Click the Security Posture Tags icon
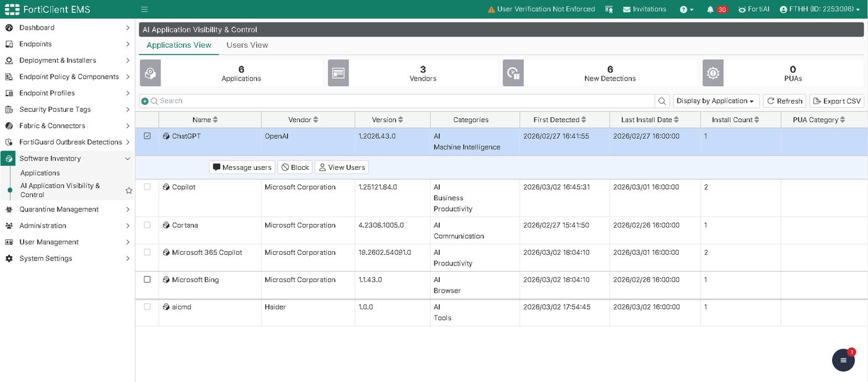The width and height of the screenshot is (868, 382). 9,109
